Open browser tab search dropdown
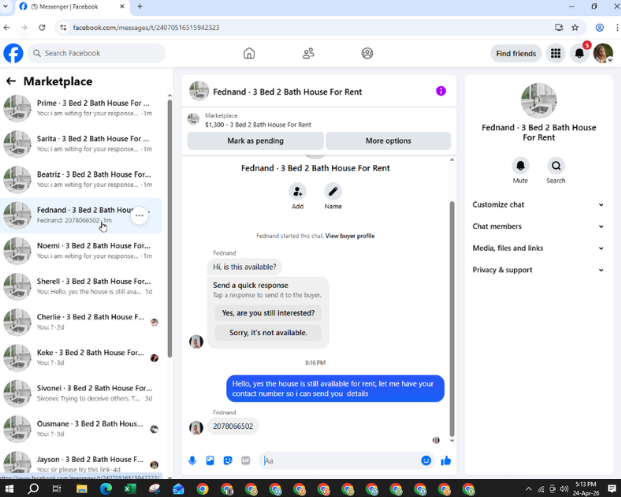This screenshot has height=497, width=621. coord(6,6)
